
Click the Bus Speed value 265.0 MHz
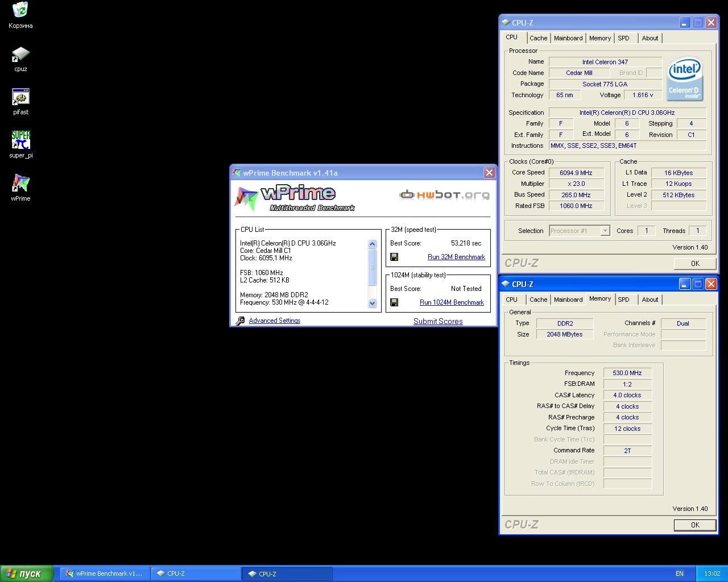[x=576, y=195]
